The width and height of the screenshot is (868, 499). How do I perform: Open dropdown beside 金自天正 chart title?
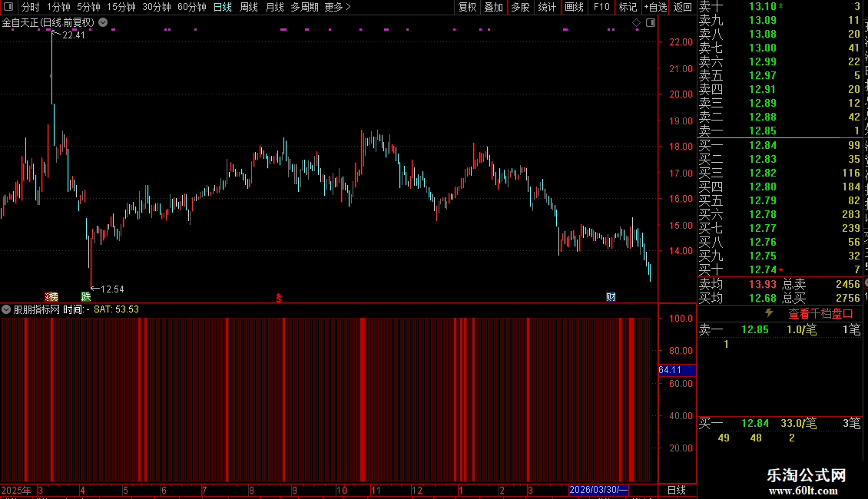(103, 23)
